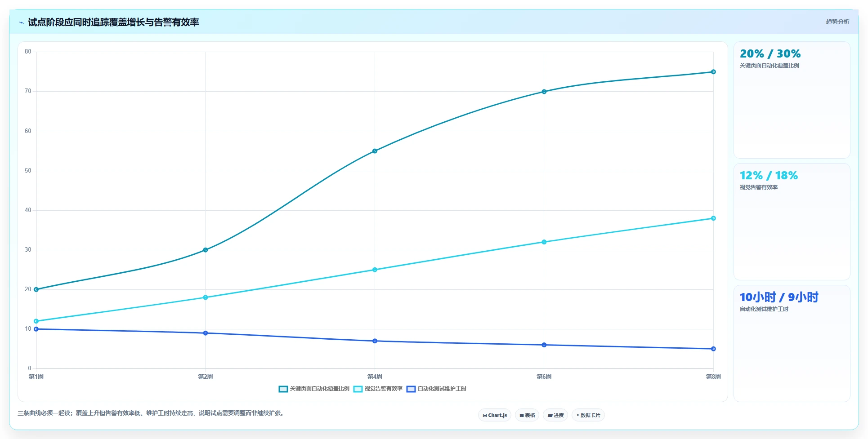Select the coverage data point at 第2周 (30)

point(206,250)
